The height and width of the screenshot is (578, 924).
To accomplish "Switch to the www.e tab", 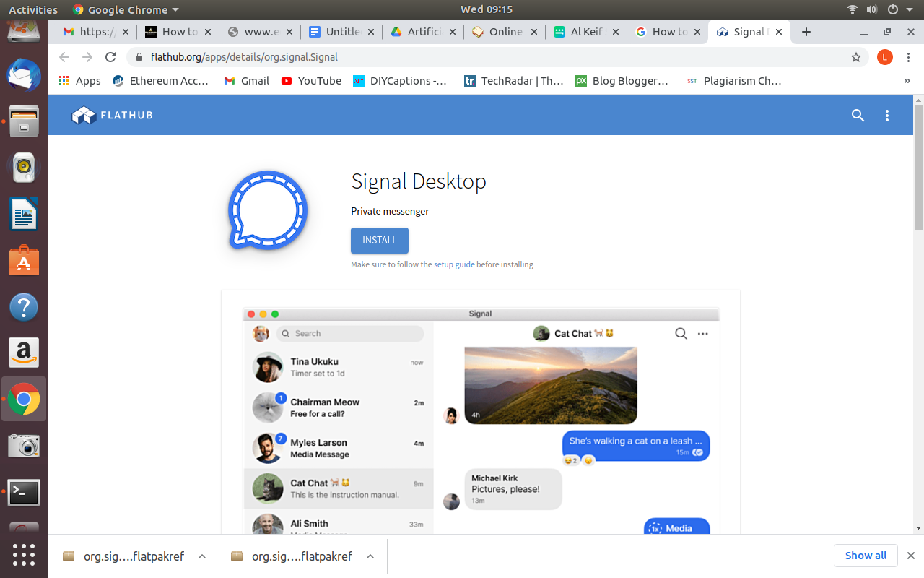I will click(x=260, y=32).
